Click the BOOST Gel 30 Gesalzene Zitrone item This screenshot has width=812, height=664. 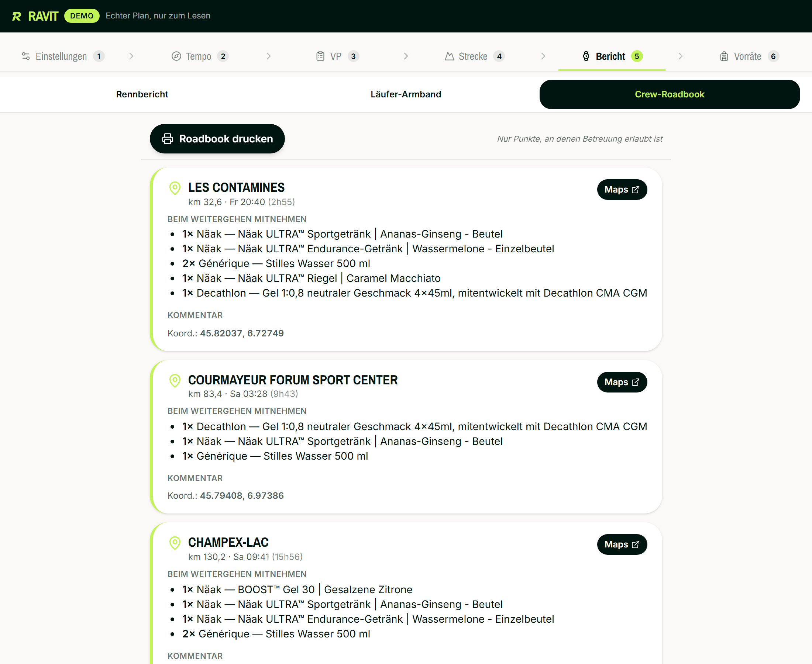[297, 589]
